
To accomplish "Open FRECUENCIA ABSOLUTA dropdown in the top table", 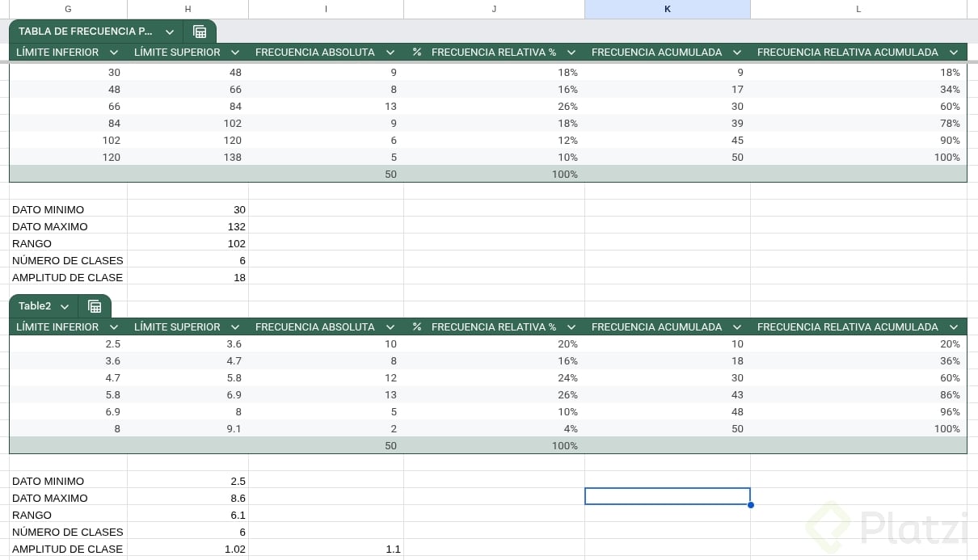I will click(x=390, y=53).
